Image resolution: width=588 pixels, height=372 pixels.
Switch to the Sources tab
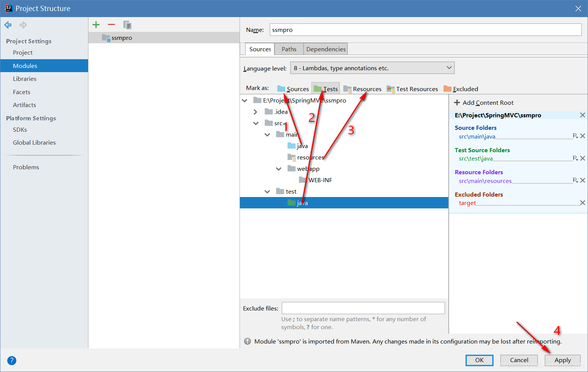click(x=260, y=49)
